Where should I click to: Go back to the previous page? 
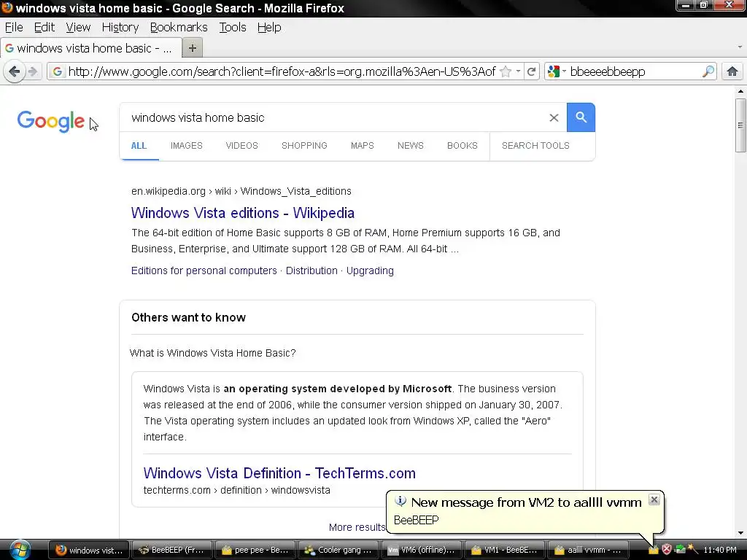(x=15, y=72)
